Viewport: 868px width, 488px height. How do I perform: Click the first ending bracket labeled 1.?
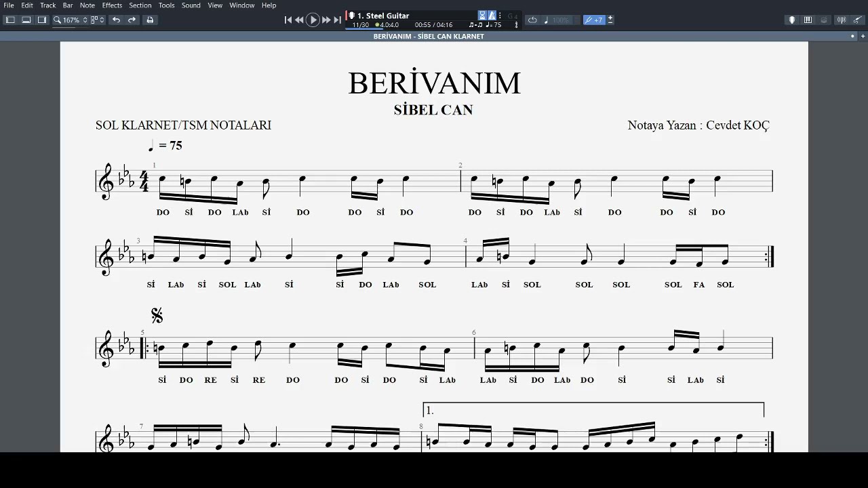pos(593,410)
